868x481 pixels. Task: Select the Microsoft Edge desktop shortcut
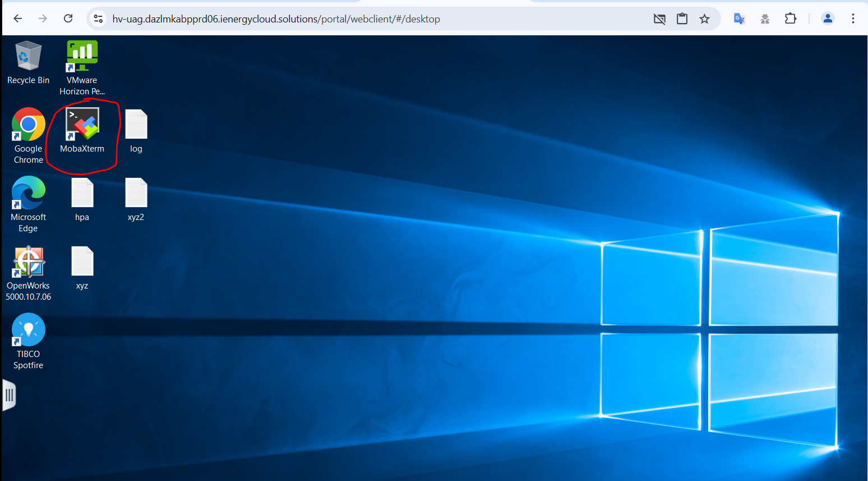[x=28, y=204]
